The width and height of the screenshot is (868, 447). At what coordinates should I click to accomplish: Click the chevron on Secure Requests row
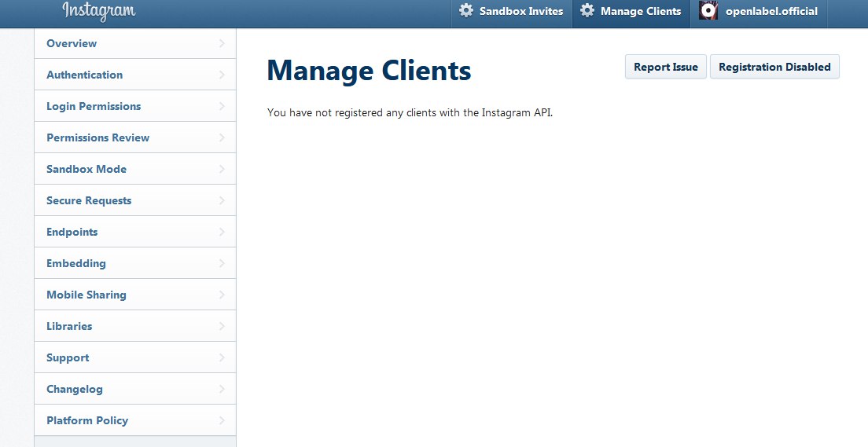point(222,200)
